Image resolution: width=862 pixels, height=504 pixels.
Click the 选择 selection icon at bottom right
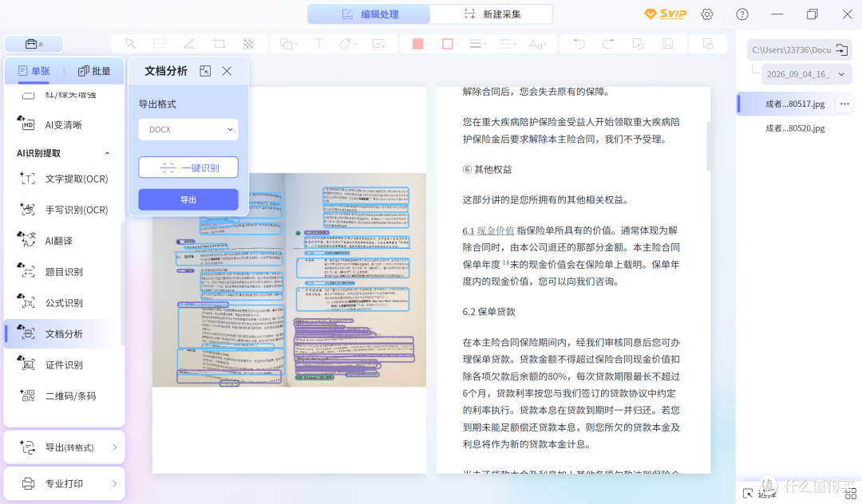(x=748, y=493)
